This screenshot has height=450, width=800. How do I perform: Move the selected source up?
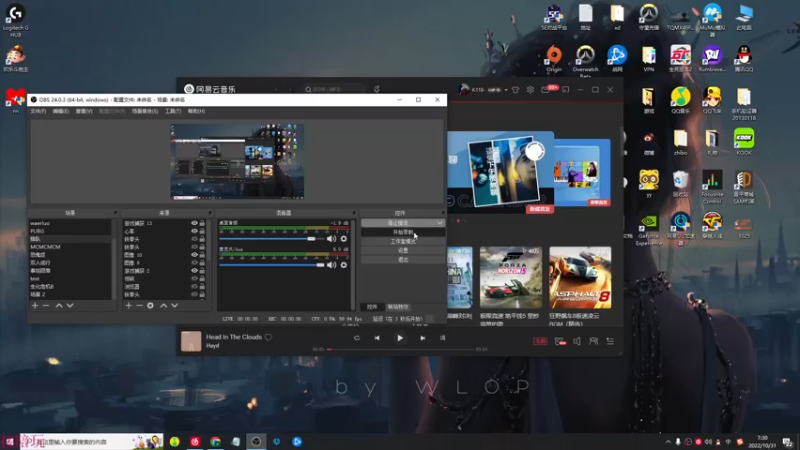tap(163, 306)
